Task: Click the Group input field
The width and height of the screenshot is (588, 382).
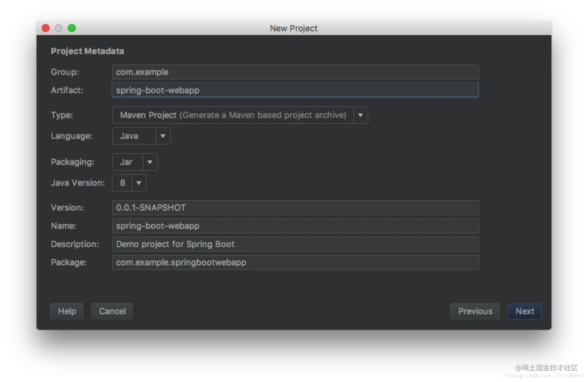Action: (295, 72)
